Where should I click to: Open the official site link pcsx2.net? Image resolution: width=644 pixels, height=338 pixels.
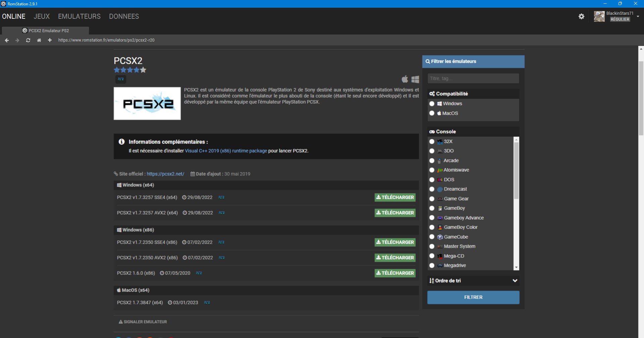click(165, 174)
